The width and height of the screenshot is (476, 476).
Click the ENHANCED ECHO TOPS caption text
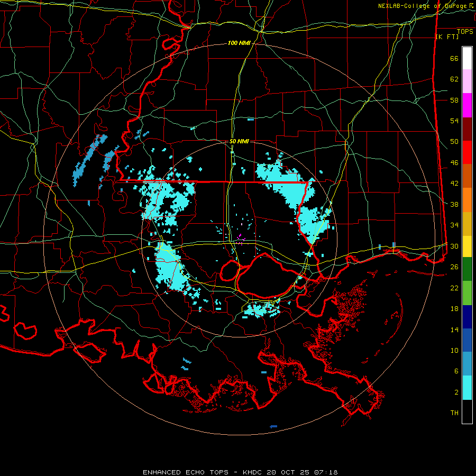(x=186, y=472)
